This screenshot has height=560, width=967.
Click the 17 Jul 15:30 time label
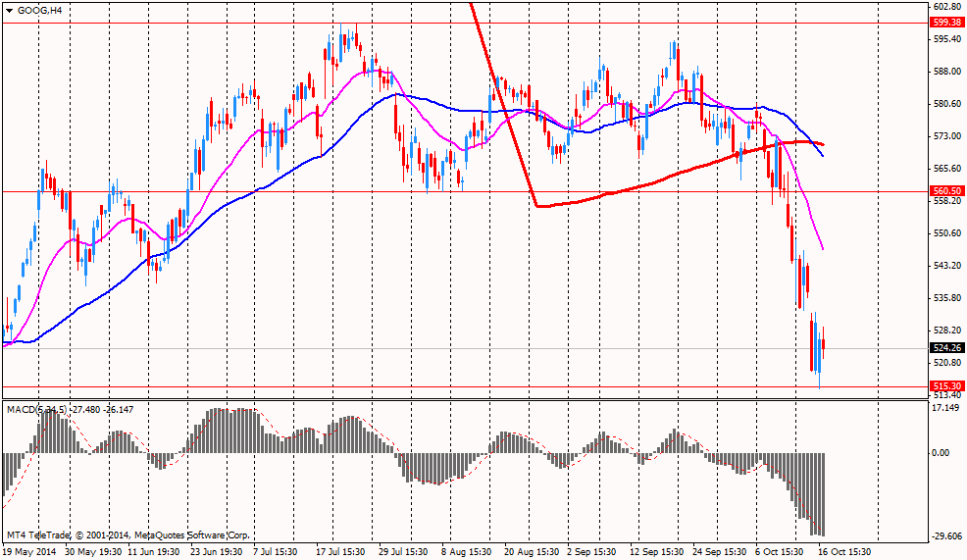click(x=340, y=551)
